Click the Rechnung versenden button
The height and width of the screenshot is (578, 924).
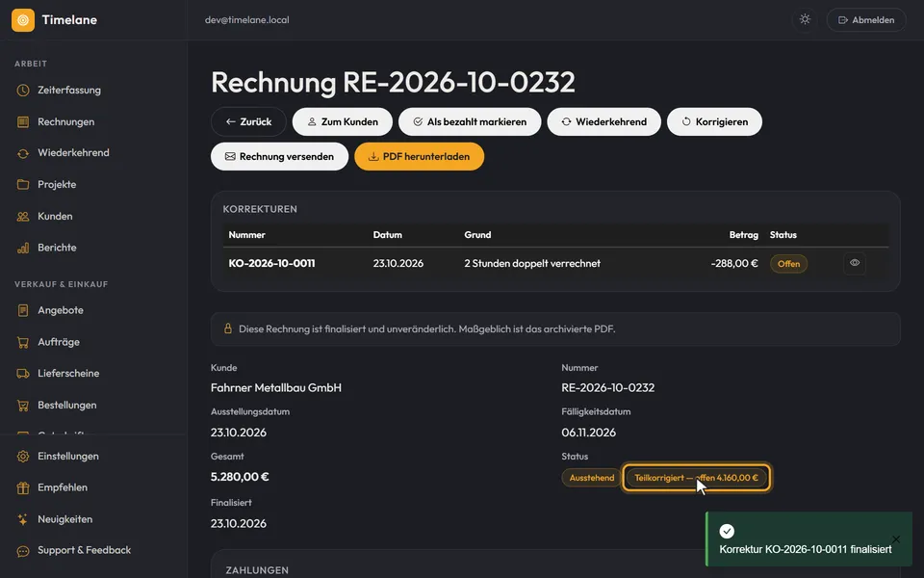(x=279, y=156)
